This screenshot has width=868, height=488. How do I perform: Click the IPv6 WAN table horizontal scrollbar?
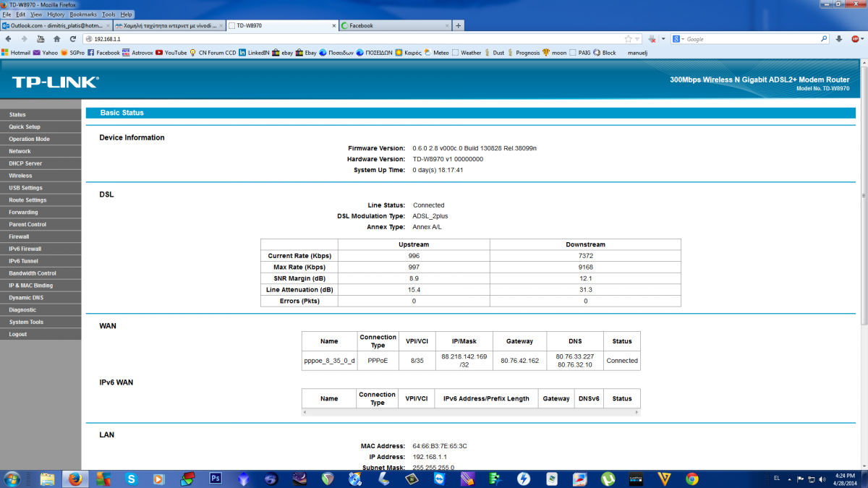[471, 412]
